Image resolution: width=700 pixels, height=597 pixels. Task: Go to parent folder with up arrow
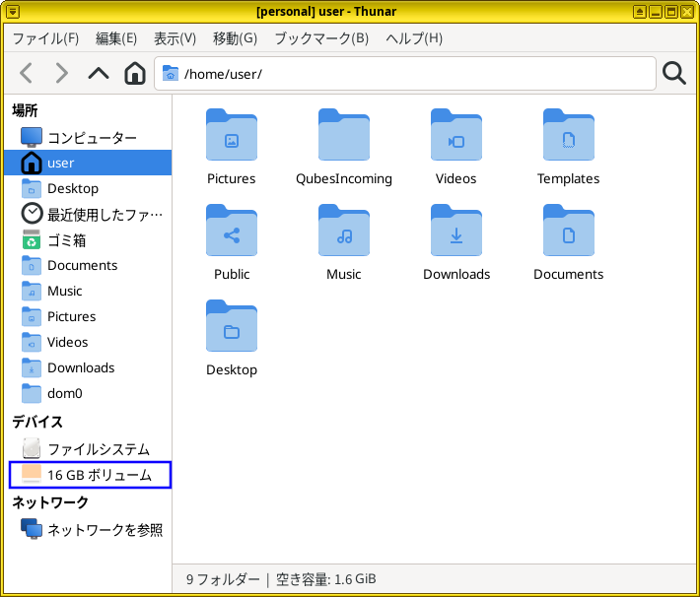(x=99, y=73)
